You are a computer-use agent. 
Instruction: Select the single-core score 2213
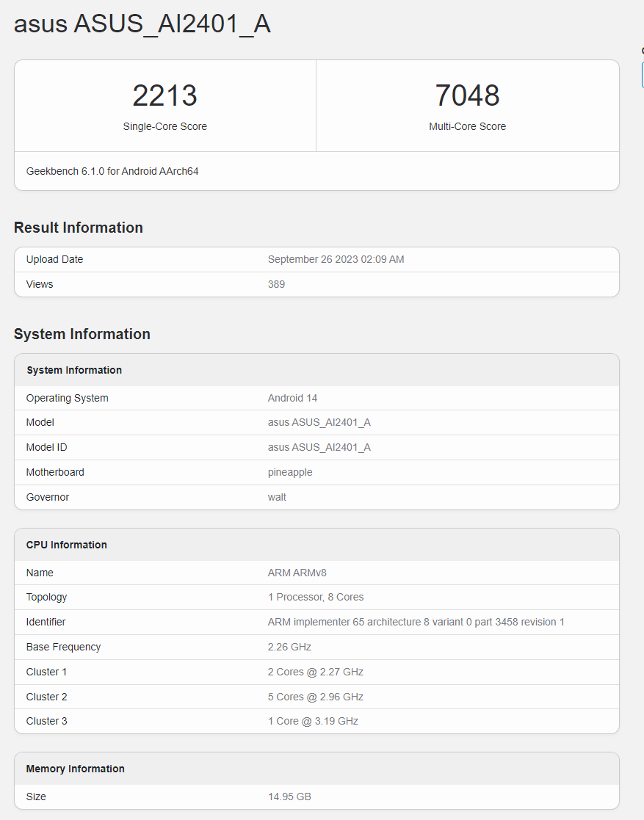pos(164,95)
